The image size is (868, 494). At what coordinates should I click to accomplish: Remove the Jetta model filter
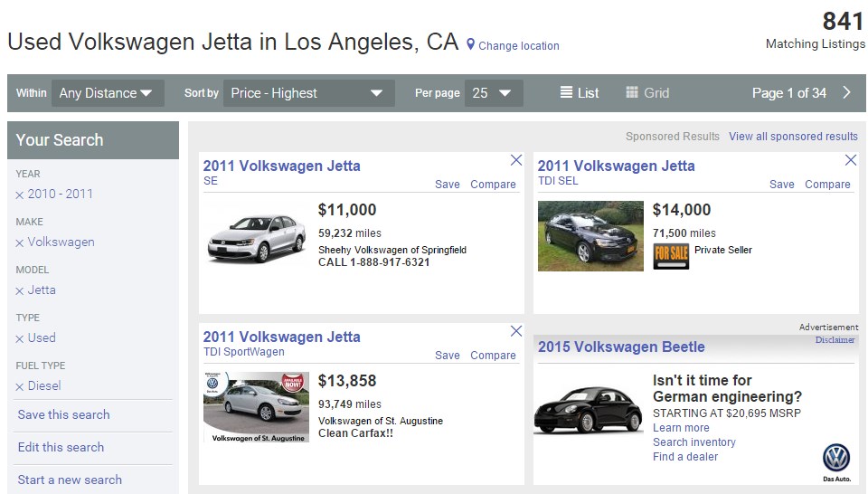pos(19,290)
